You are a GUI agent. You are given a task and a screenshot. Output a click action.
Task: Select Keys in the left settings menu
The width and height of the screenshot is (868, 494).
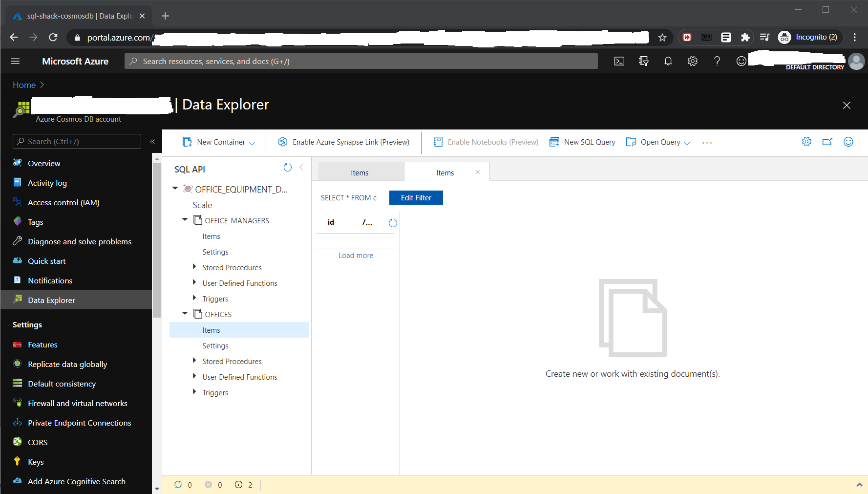36,462
